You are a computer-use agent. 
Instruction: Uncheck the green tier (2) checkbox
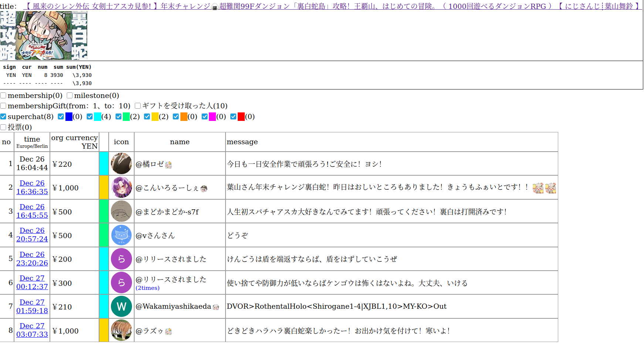pyautogui.click(x=118, y=116)
